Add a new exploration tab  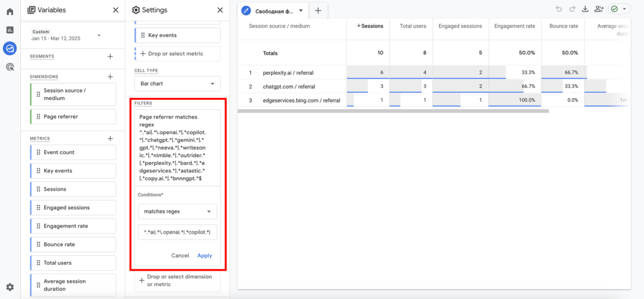318,11
